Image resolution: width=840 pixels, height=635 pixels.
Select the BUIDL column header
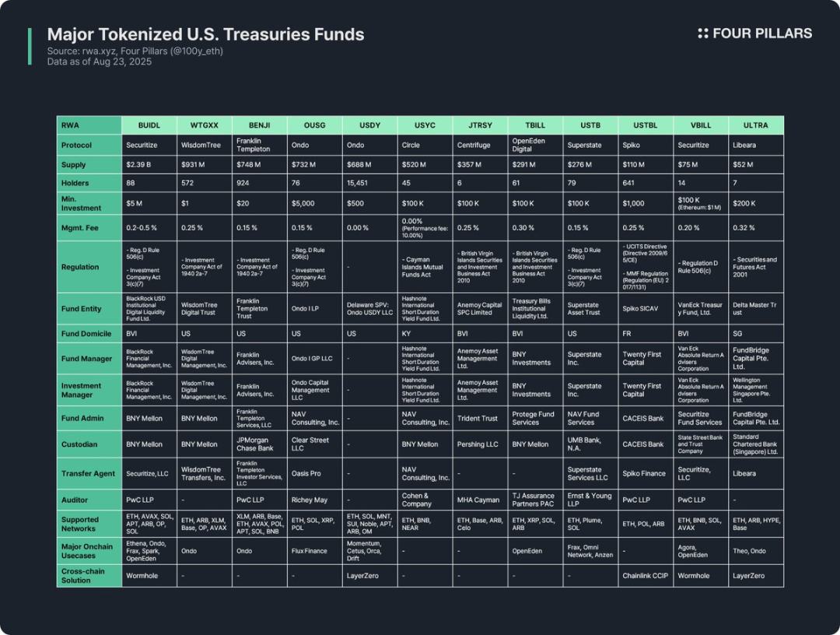coord(149,125)
